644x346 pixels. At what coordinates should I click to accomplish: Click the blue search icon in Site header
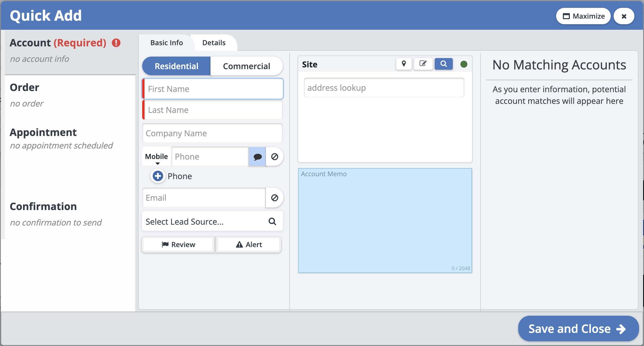pyautogui.click(x=443, y=64)
